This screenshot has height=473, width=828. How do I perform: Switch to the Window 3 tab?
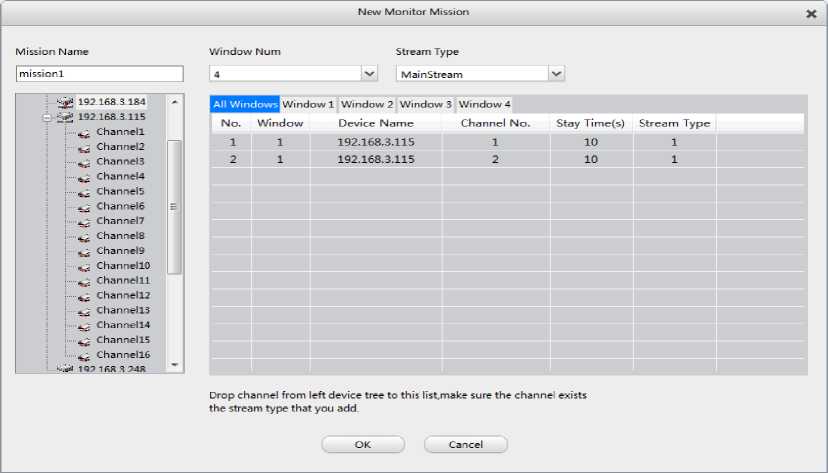coord(426,104)
